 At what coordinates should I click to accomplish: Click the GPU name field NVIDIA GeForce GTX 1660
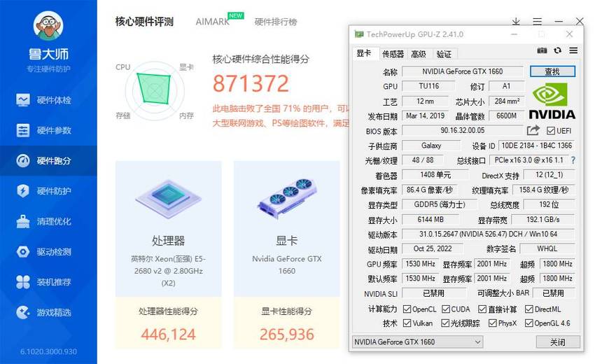(x=462, y=71)
